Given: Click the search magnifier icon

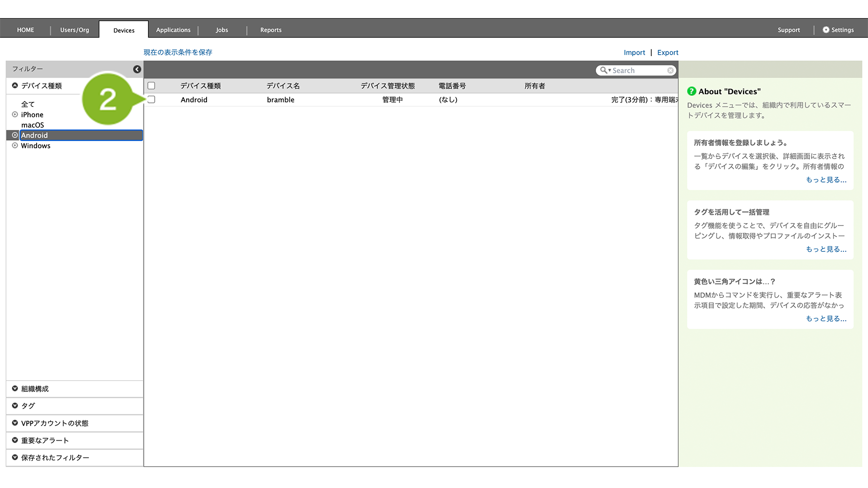Looking at the screenshot, I should pos(604,70).
